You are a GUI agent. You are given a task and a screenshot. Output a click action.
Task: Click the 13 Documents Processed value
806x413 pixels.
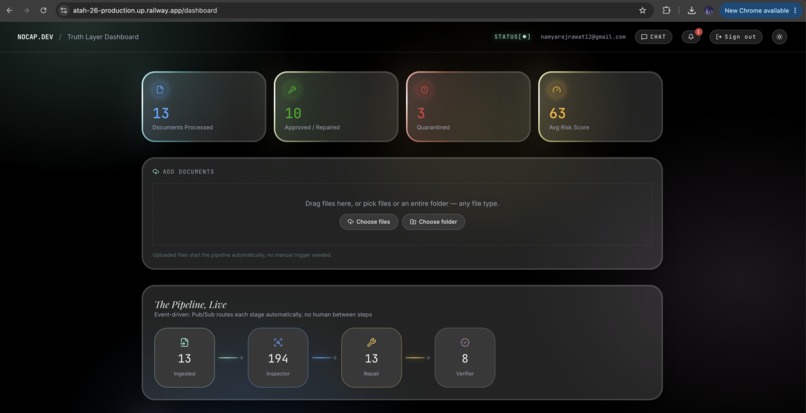tap(161, 113)
